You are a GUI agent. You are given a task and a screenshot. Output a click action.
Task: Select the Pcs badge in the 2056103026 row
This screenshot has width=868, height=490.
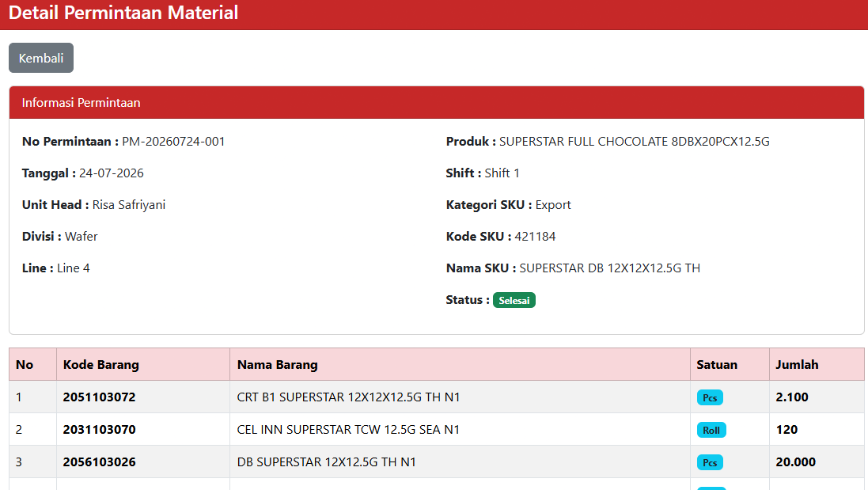710,462
